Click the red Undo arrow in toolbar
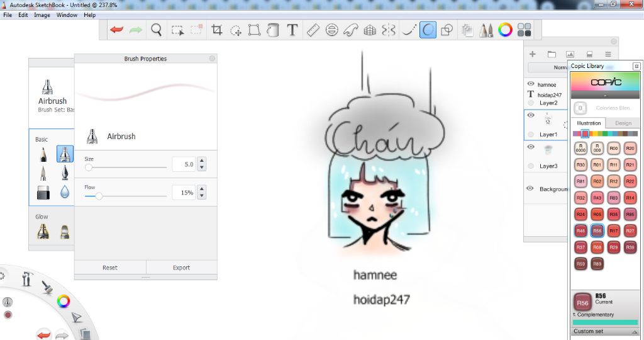644x340 pixels. [116, 30]
